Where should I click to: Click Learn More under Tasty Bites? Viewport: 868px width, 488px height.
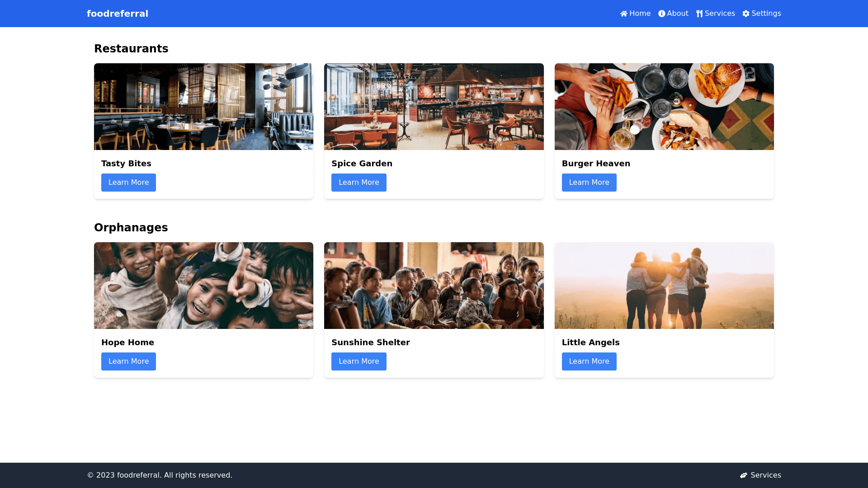pos(128,183)
